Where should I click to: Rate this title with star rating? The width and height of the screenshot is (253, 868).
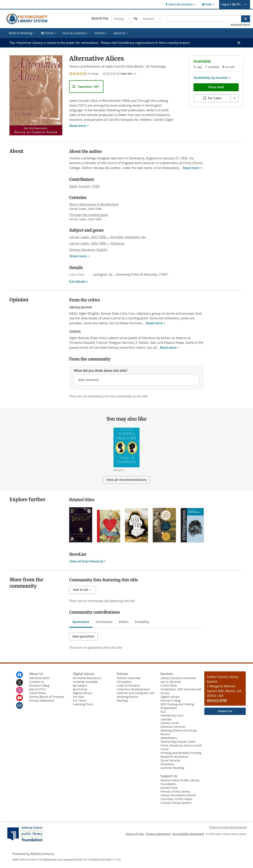click(x=119, y=73)
